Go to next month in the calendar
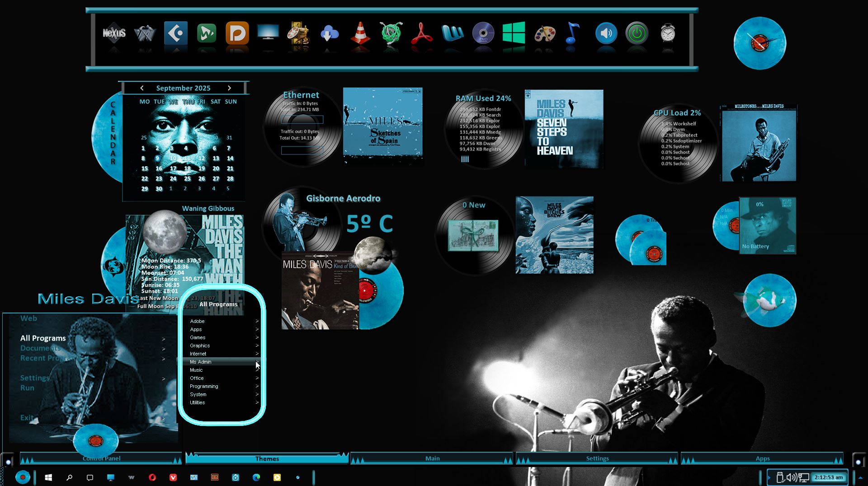The image size is (868, 486). tap(229, 88)
